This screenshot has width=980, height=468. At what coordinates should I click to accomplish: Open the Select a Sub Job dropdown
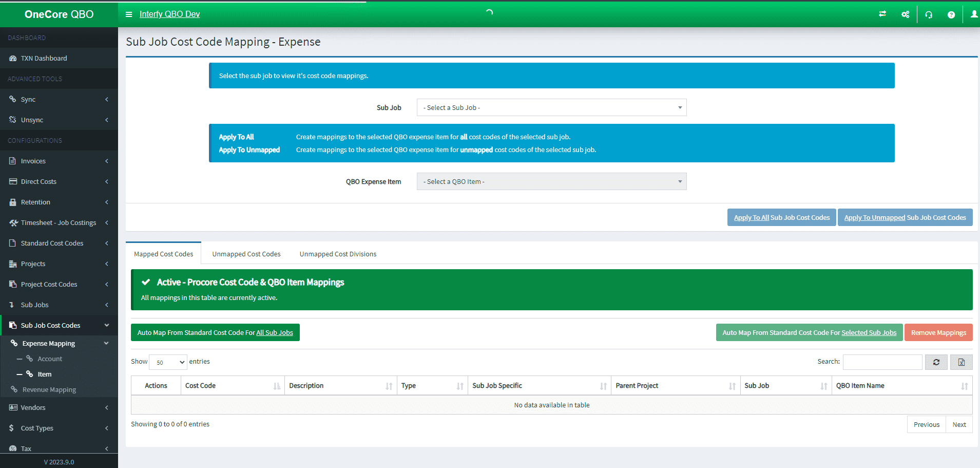[x=551, y=107]
